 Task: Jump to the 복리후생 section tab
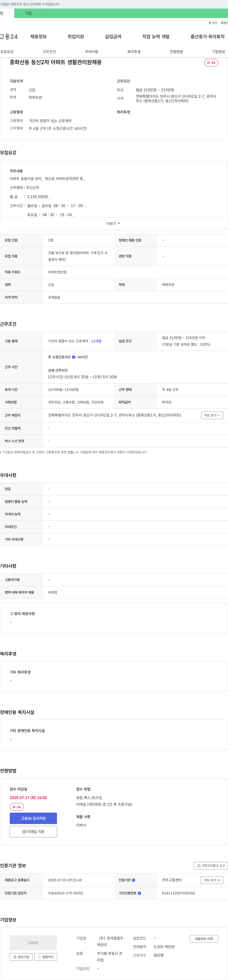[134, 52]
